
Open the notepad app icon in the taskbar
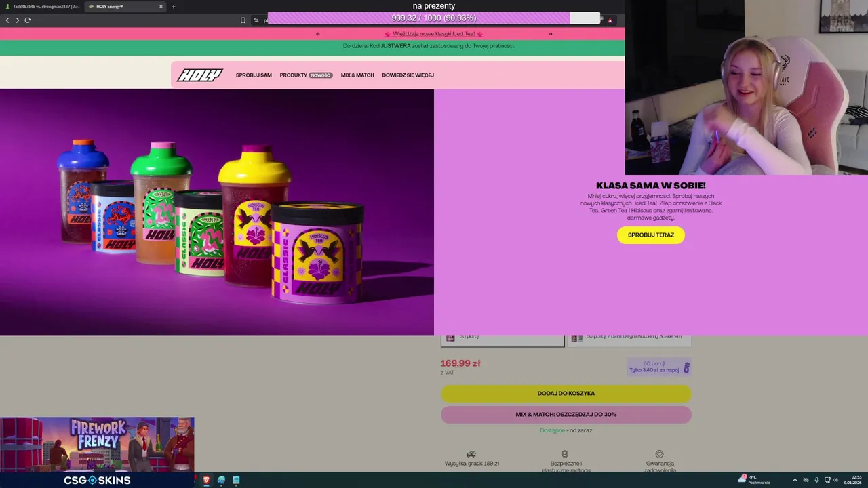coord(236,480)
